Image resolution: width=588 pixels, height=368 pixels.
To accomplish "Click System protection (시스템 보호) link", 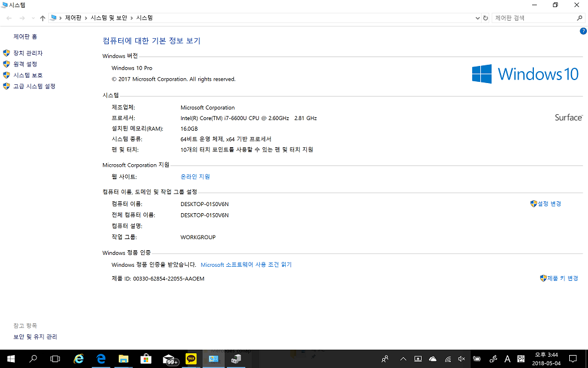I will (28, 75).
